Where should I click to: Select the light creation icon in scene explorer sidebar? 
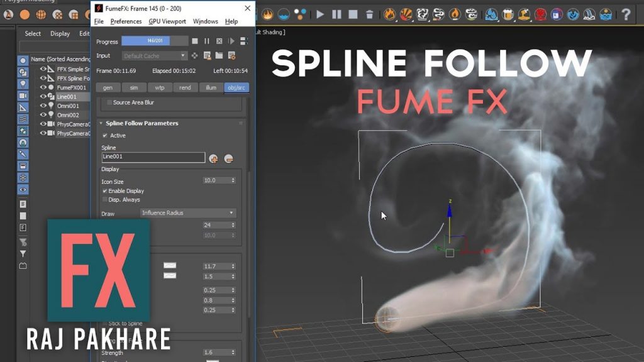pyautogui.click(x=23, y=82)
